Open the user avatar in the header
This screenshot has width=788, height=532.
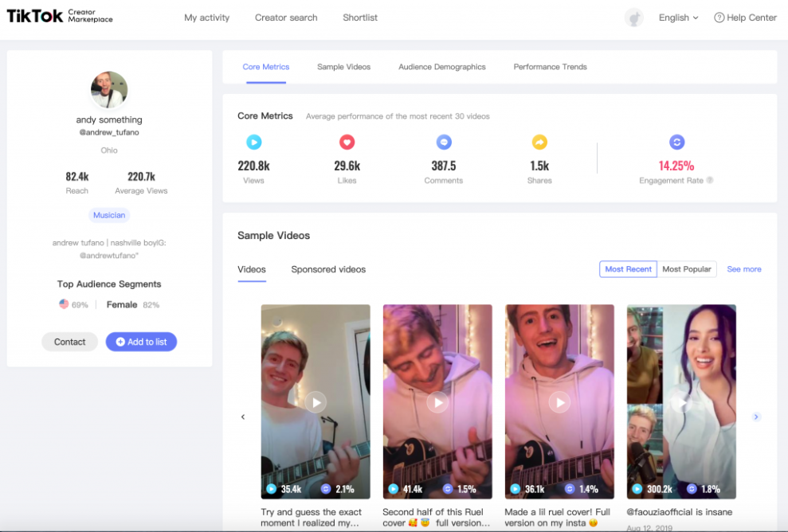634,18
